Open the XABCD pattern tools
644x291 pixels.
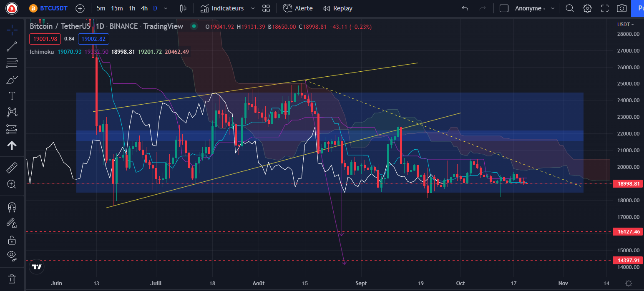[x=12, y=112]
